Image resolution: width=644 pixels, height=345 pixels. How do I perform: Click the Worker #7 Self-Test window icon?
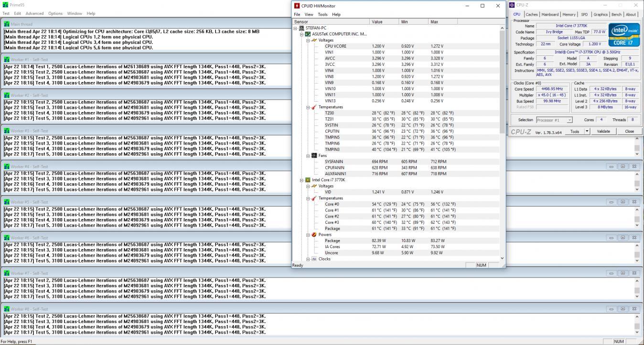pyautogui.click(x=7, y=273)
